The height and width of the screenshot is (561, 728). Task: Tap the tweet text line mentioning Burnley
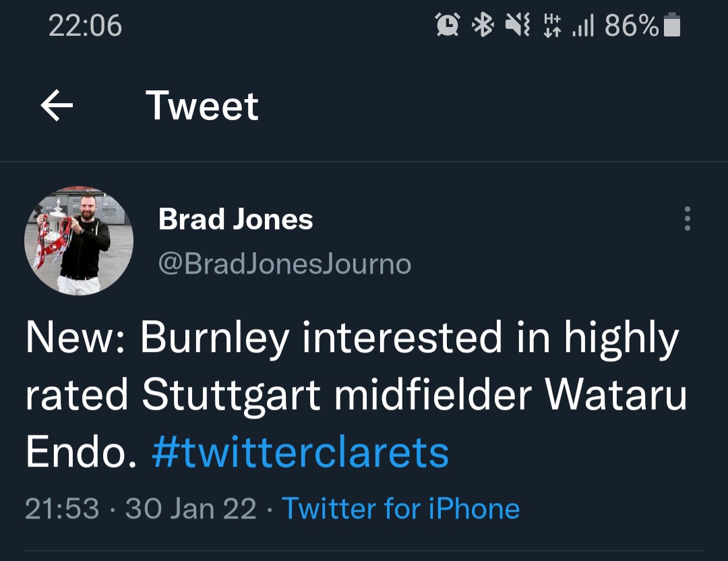(x=351, y=337)
